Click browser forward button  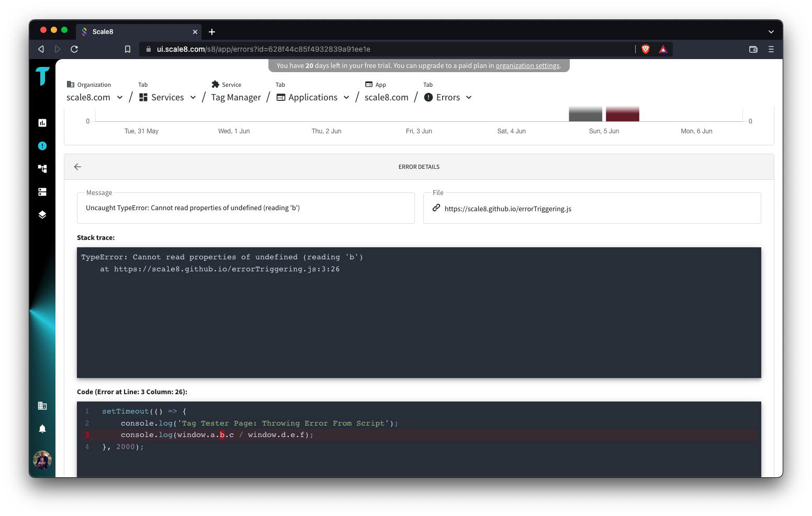pyautogui.click(x=58, y=49)
